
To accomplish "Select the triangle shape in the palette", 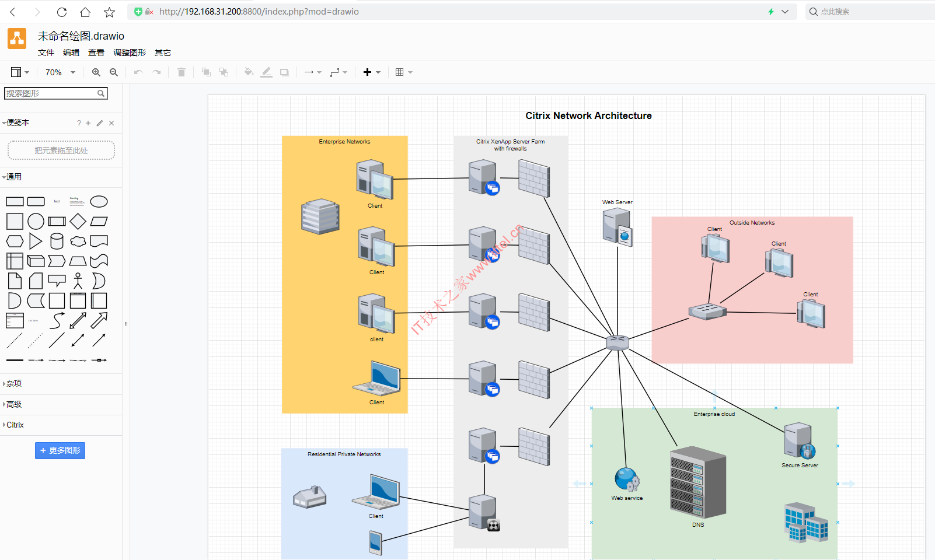I will point(36,242).
